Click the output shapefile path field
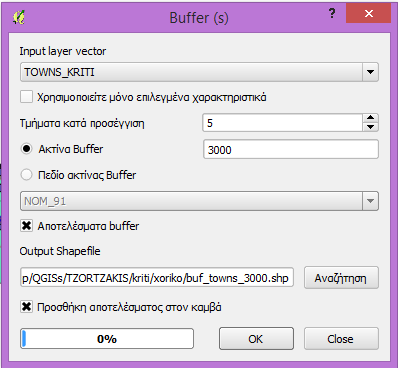The width and height of the screenshot is (398, 368). 157,277
